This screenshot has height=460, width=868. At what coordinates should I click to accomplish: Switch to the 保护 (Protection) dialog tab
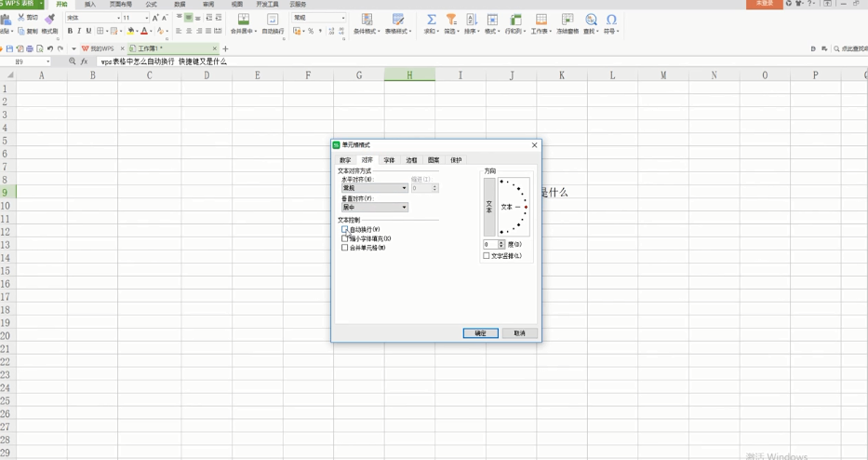(x=456, y=160)
